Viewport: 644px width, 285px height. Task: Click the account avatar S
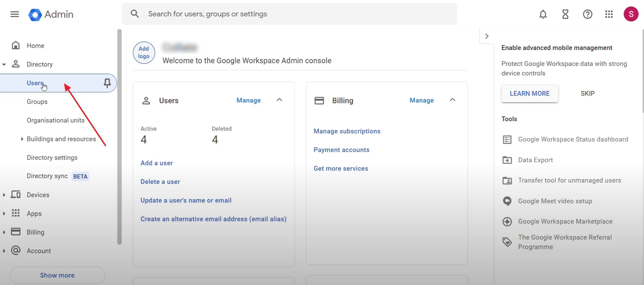pos(631,14)
